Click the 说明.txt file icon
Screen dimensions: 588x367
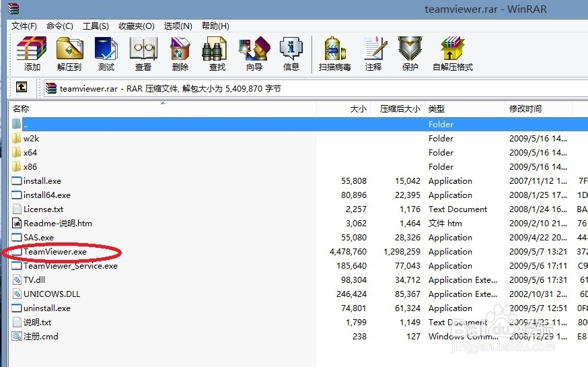17,322
